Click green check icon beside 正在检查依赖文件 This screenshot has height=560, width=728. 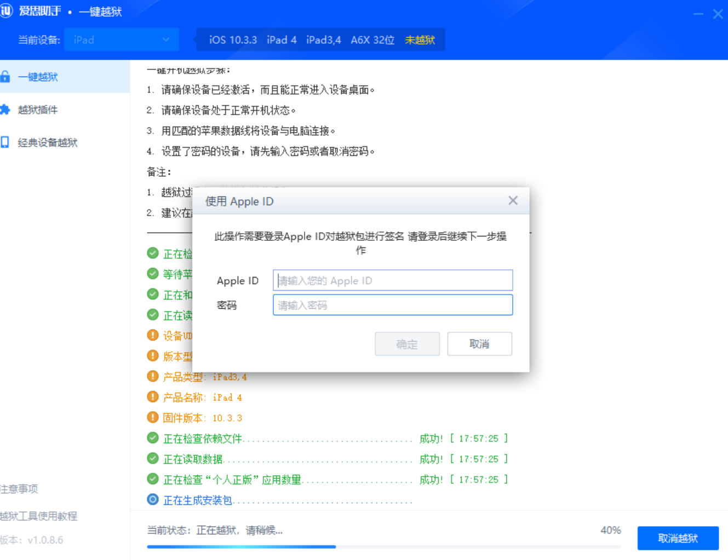[153, 438]
